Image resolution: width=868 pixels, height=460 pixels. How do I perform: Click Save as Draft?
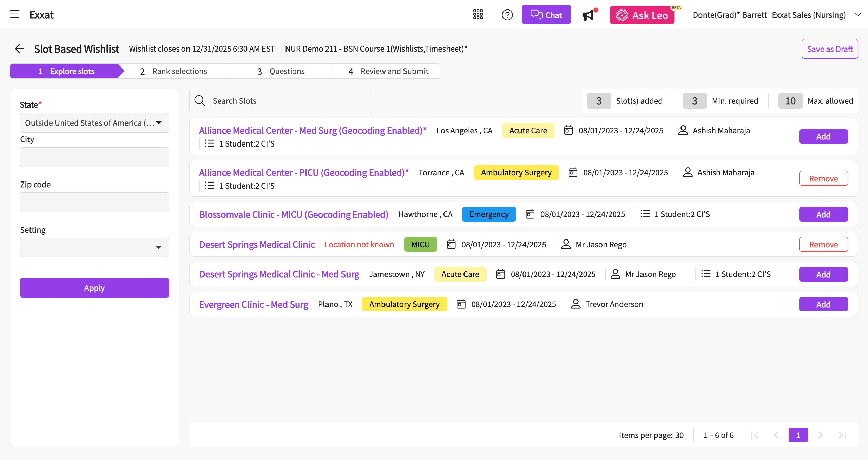point(830,49)
